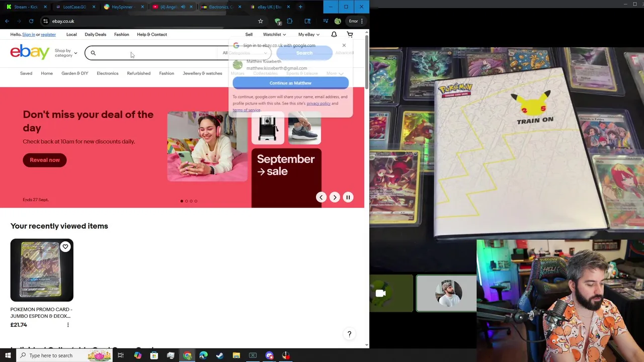Open a new browser tab
644x362 pixels.
point(300,7)
